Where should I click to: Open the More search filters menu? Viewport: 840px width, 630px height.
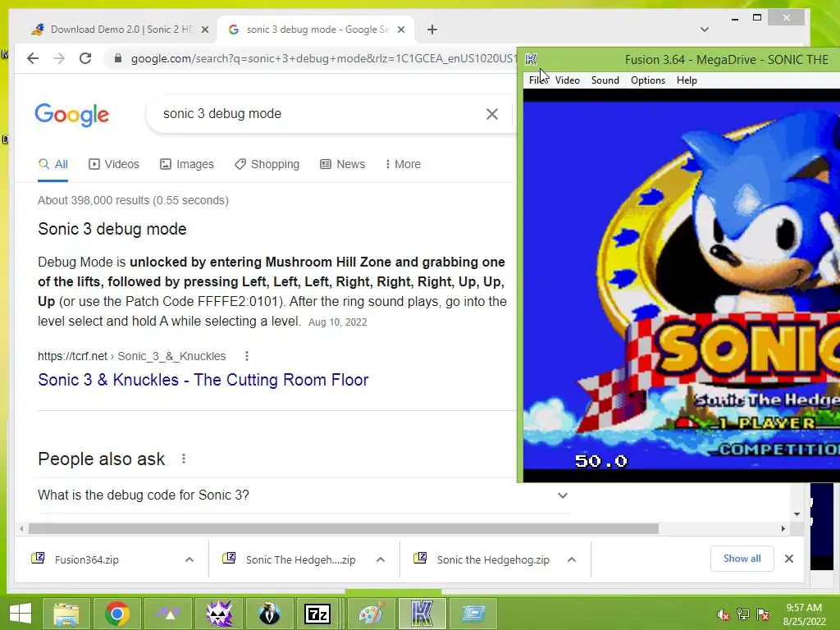[x=403, y=164]
